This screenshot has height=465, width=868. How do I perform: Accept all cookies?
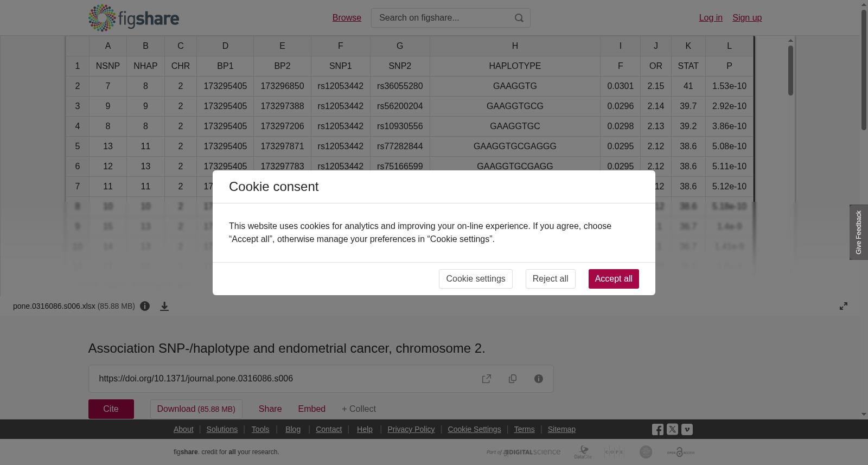click(614, 279)
